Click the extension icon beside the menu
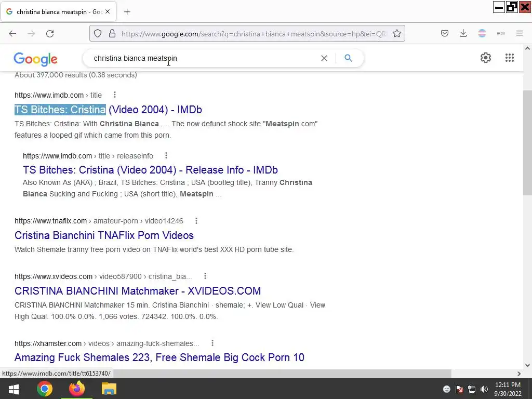 click(x=500, y=33)
